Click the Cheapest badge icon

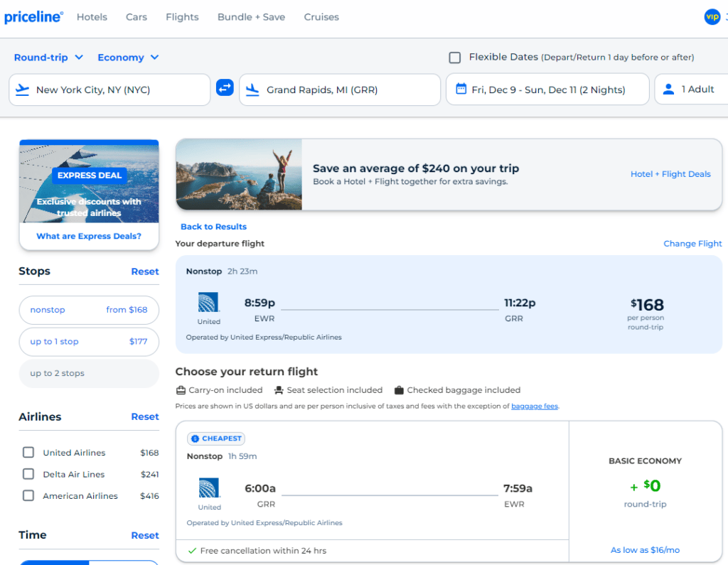(x=195, y=438)
